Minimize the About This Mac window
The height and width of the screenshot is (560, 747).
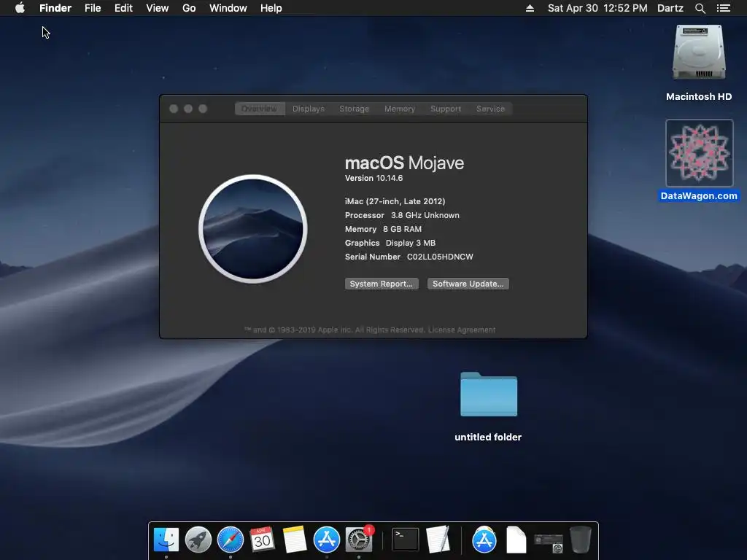[x=188, y=109]
